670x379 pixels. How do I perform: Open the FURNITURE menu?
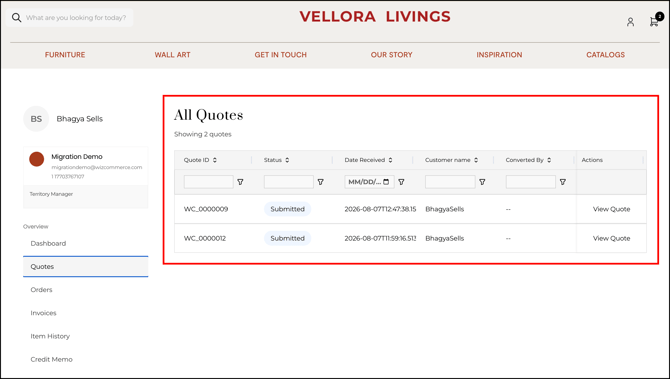[x=65, y=55]
